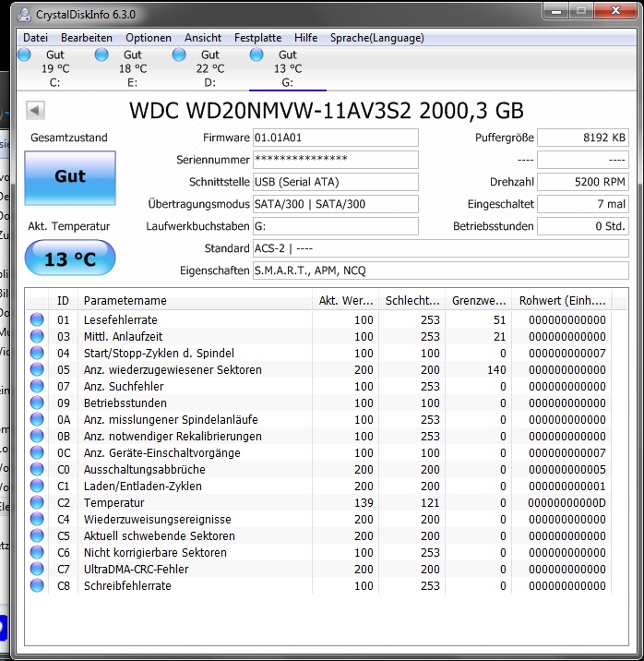Click the Schlecht... column header
Screen dimensions: 644x661
coord(411,301)
